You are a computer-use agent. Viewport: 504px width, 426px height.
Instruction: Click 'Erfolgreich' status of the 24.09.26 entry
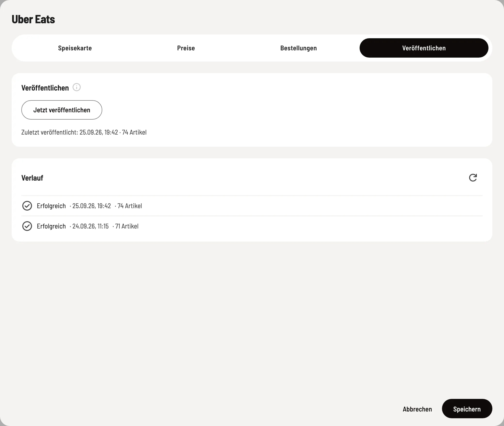click(x=51, y=226)
